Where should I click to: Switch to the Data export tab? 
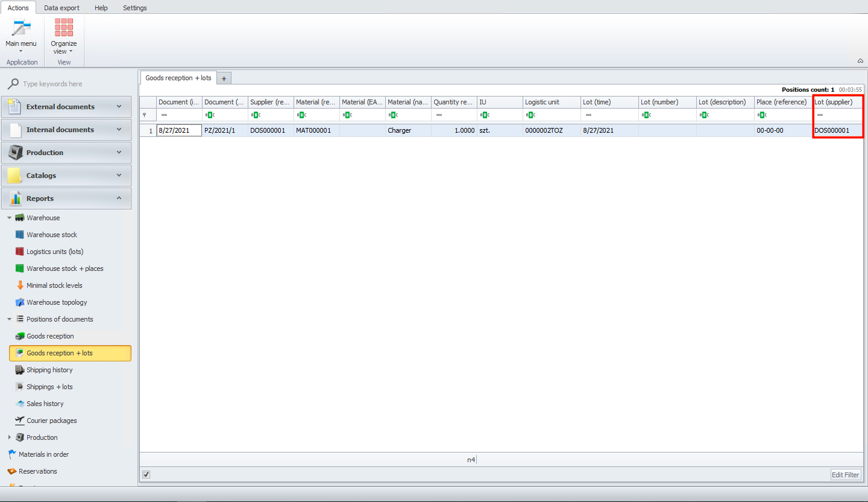pyautogui.click(x=61, y=8)
